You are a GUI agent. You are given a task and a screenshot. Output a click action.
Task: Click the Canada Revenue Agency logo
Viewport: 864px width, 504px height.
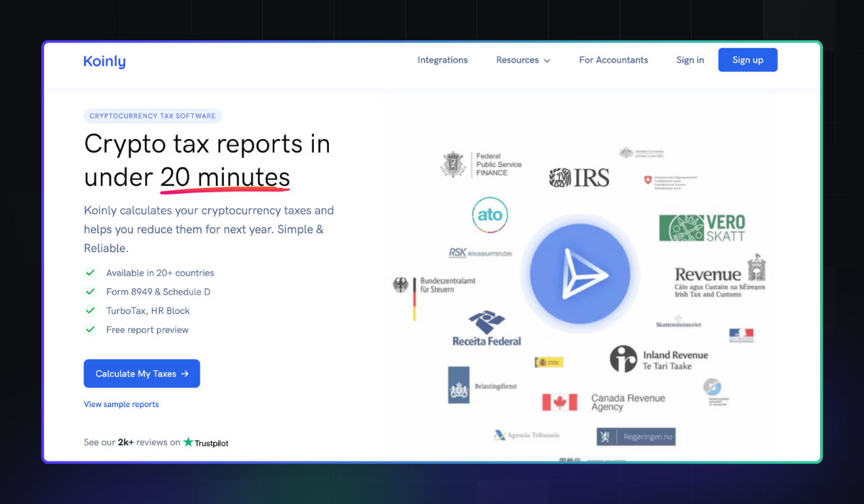[x=603, y=402]
